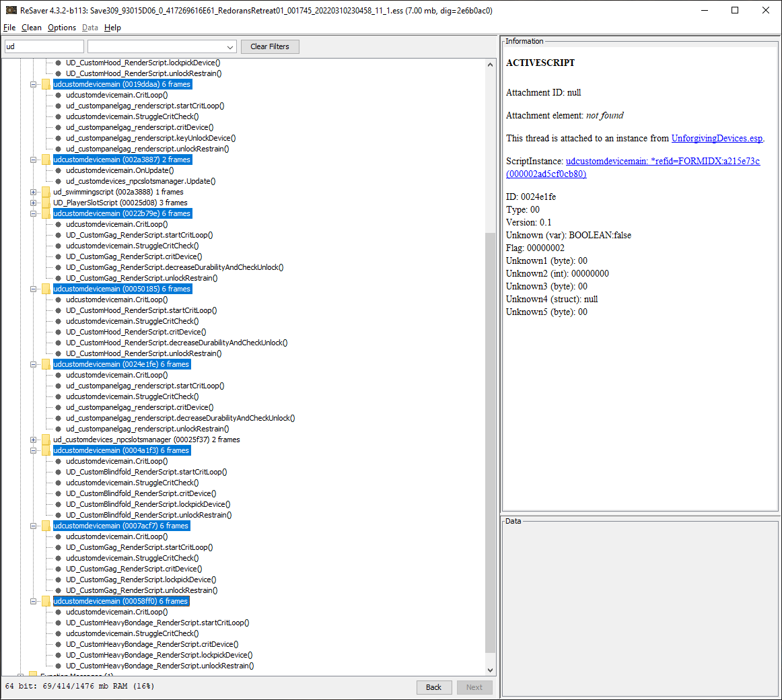Click bullet icon beside UD_CustomGag_RenderScript.decreaseDurabilityAndCheckUnlock()
The width and height of the screenshot is (782, 700).
click(x=59, y=267)
